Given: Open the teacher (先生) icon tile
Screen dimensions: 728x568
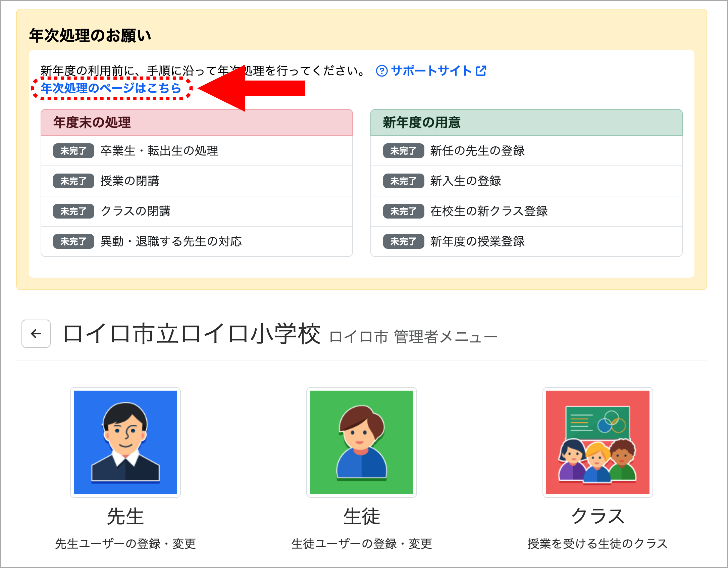Looking at the screenshot, I should (x=125, y=442).
